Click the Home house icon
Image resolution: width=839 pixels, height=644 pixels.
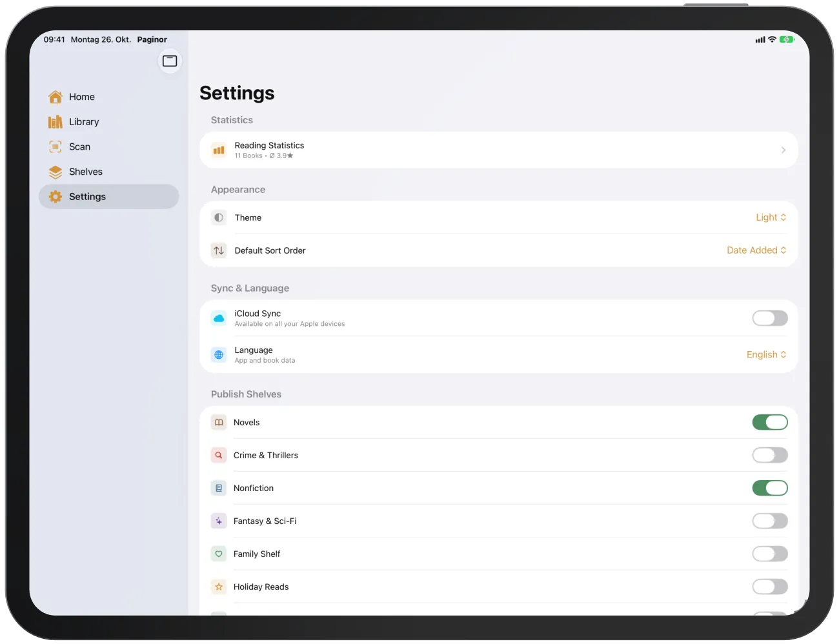(x=56, y=97)
